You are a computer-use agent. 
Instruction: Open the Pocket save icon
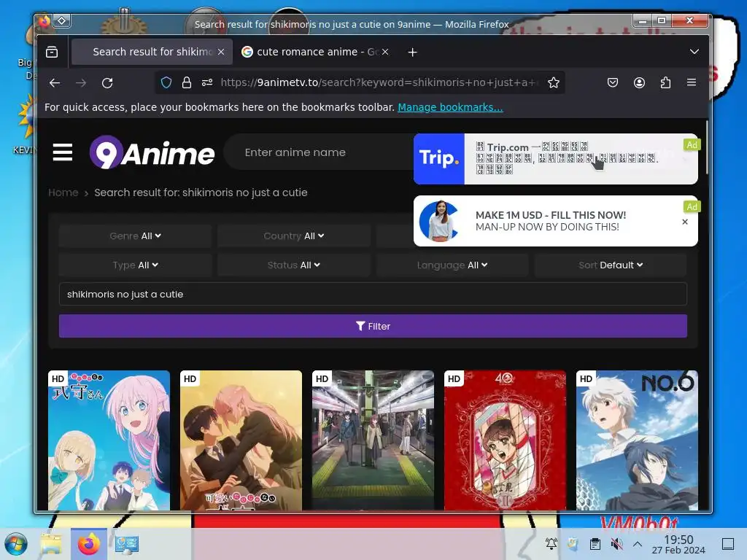pos(613,83)
